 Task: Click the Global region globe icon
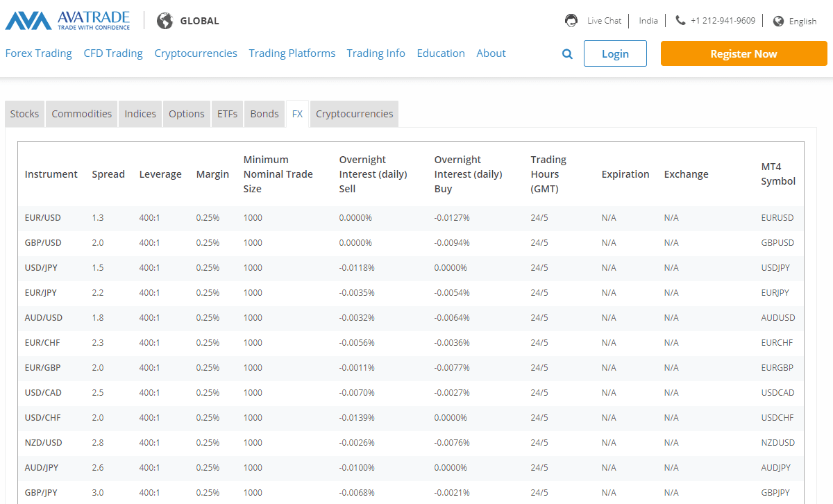165,21
